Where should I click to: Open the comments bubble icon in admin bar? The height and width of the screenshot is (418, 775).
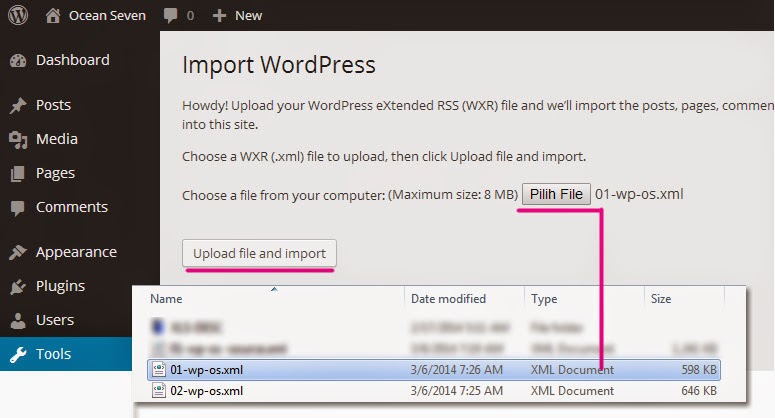pos(171,16)
